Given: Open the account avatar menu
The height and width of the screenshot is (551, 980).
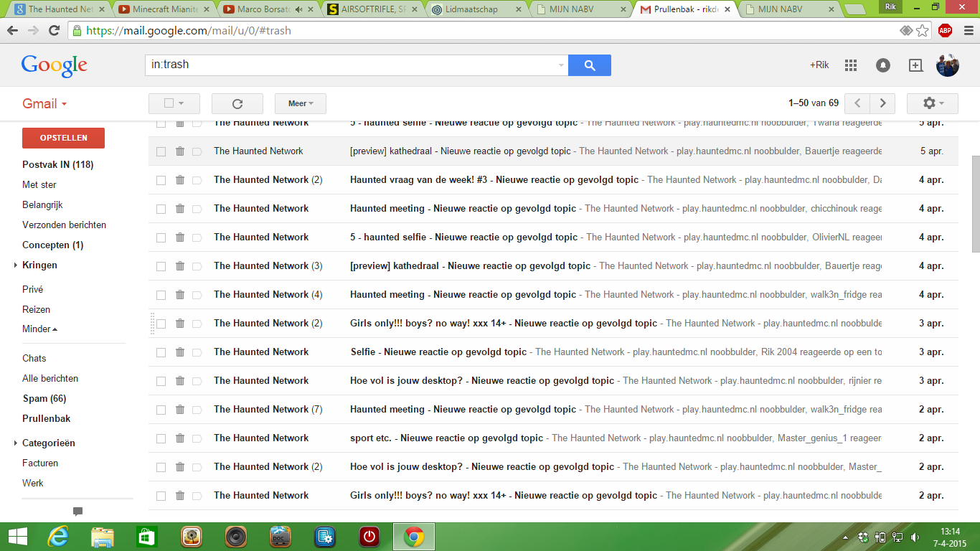Looking at the screenshot, I should pyautogui.click(x=948, y=65).
